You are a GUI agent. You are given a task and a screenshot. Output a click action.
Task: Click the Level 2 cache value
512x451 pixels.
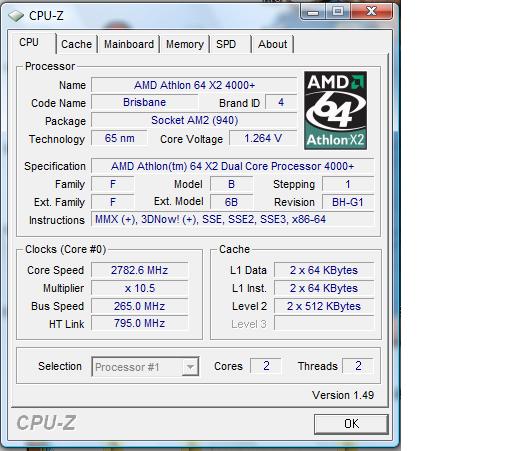click(324, 306)
